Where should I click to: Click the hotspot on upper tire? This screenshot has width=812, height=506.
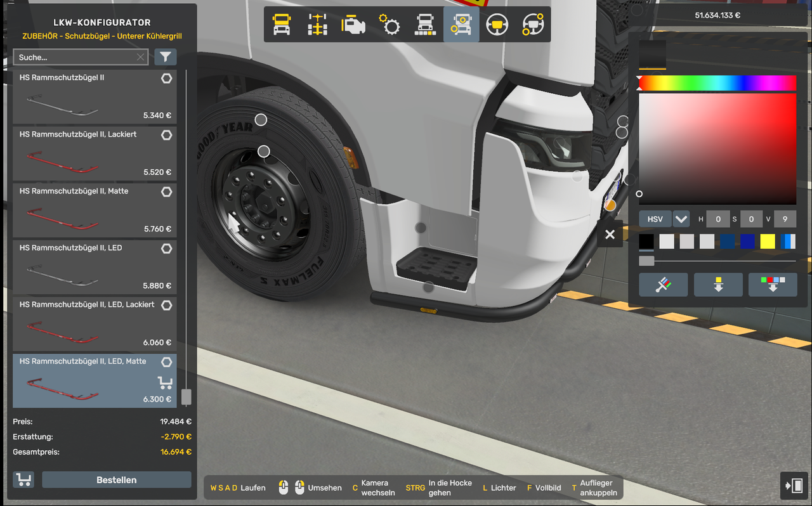(261, 119)
